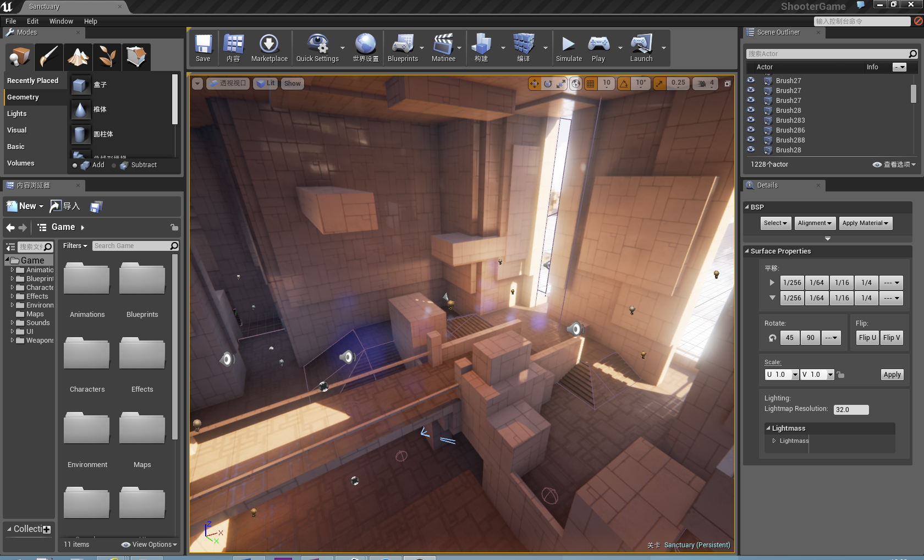Click the Save toolbar icon

pyautogui.click(x=203, y=48)
